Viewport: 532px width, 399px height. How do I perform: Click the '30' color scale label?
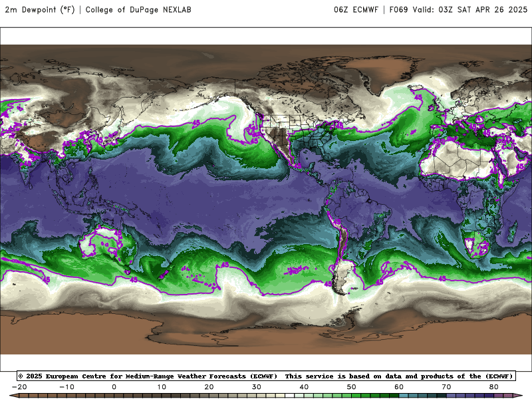(257, 387)
